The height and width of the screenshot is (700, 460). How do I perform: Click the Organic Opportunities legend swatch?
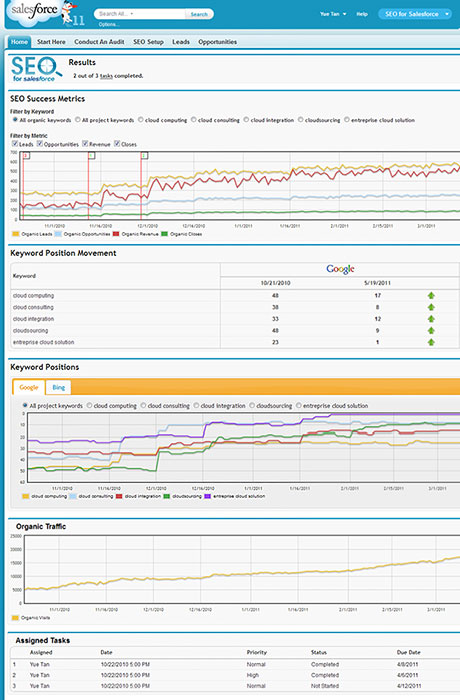[58, 234]
